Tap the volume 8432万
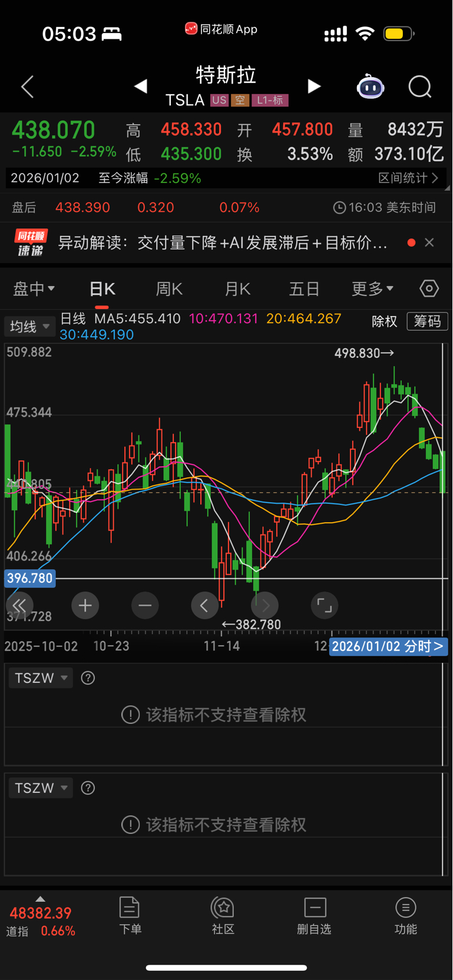Viewport: 453px width, 980px height. pos(415,129)
